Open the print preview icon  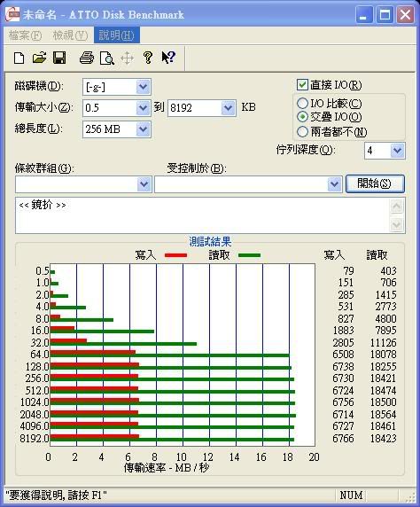(107, 58)
